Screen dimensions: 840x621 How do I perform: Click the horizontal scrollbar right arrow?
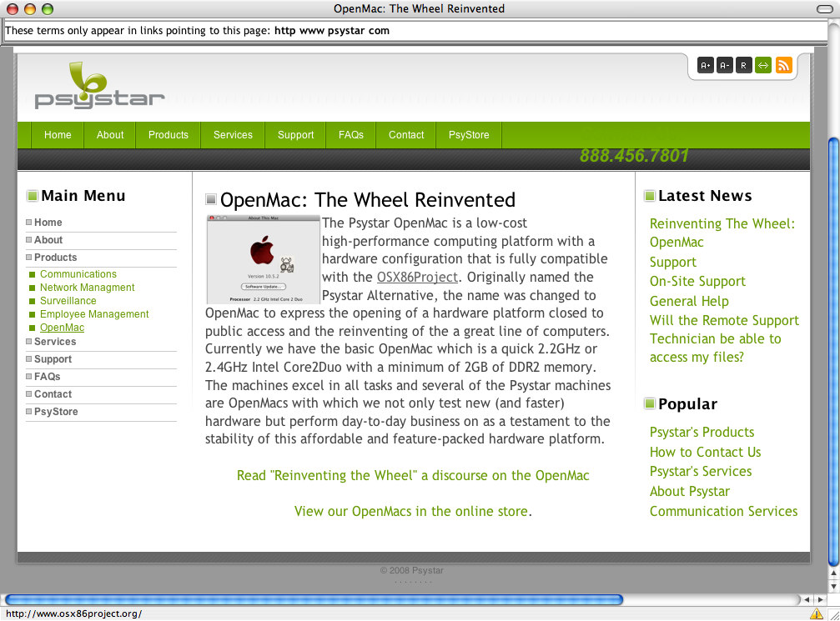pyautogui.click(x=820, y=599)
